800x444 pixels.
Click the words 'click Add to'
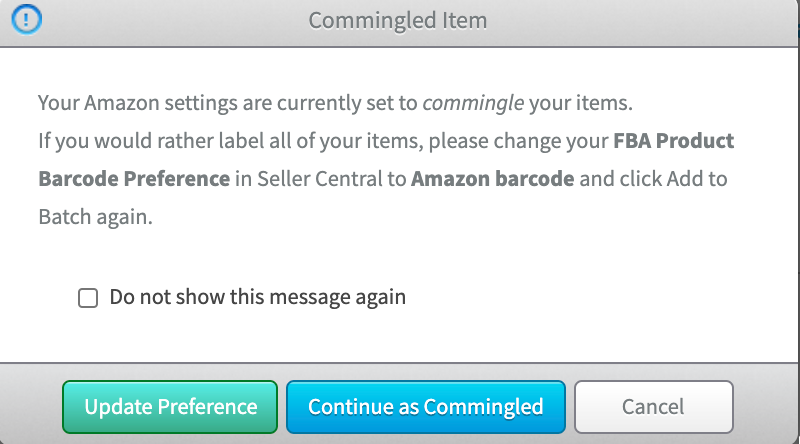point(672,179)
